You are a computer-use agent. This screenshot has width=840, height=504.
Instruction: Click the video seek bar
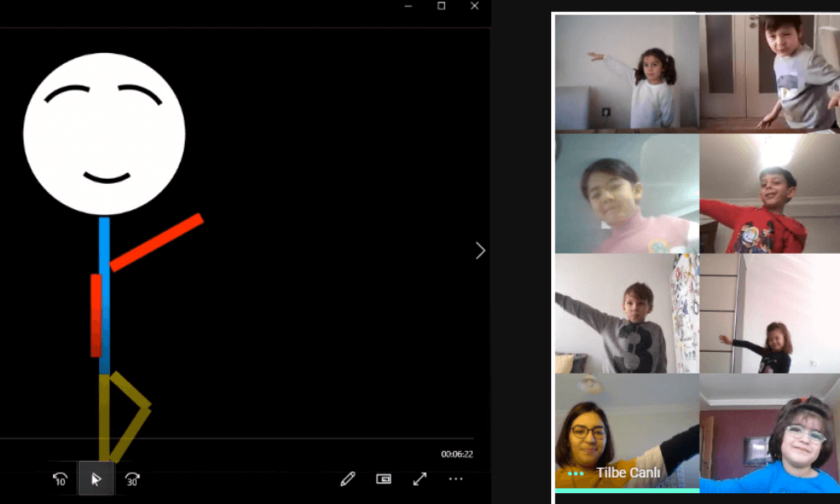click(x=236, y=438)
